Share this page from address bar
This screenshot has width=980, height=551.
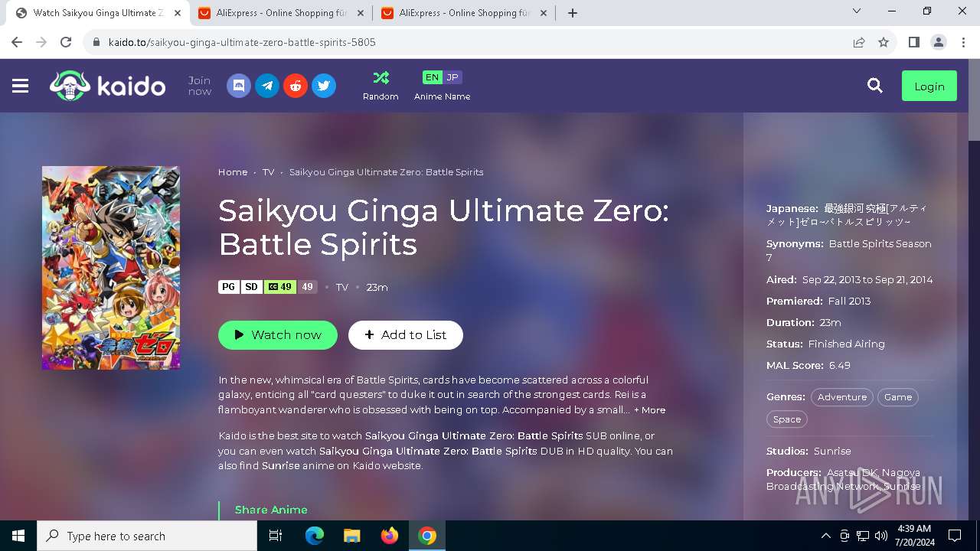[859, 43]
